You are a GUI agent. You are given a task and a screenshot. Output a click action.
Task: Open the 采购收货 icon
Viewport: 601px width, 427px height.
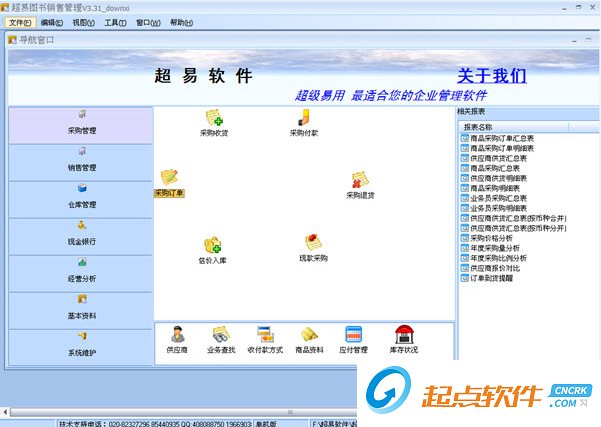214,123
